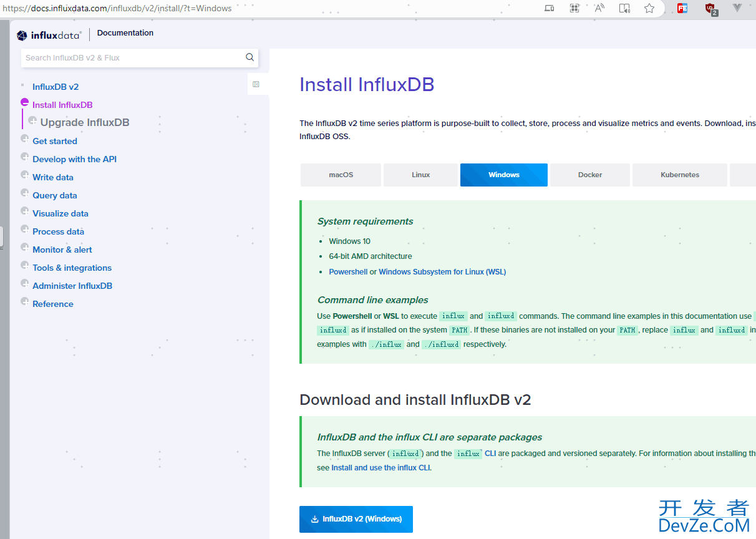Click the 64-bit AMD architecture text

(371, 256)
